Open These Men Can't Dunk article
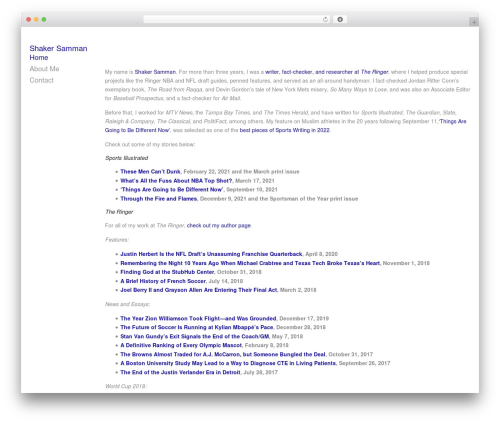Image resolution: width=500 pixels, height=423 pixels. point(150,172)
